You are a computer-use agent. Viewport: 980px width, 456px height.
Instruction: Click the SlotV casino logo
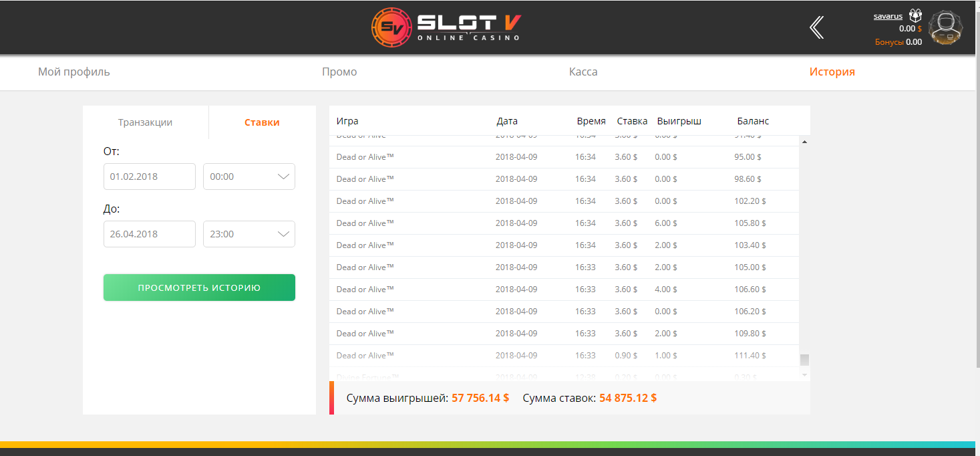[x=446, y=27]
